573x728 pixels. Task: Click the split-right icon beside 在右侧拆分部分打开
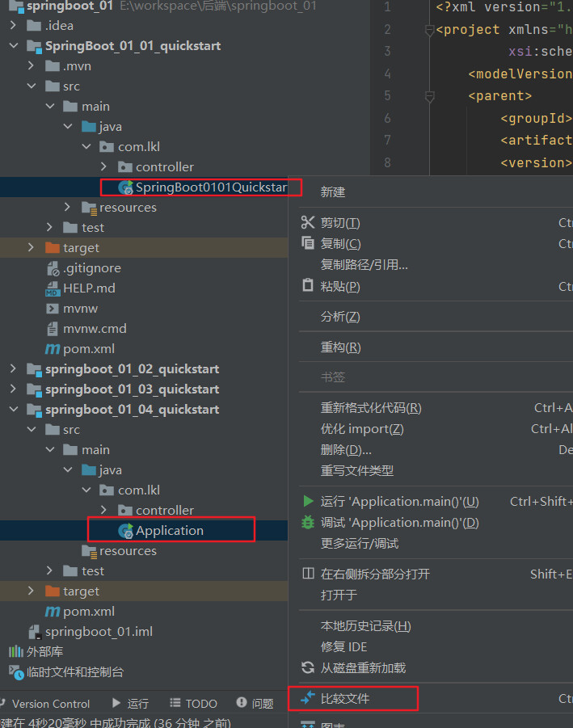click(x=308, y=574)
